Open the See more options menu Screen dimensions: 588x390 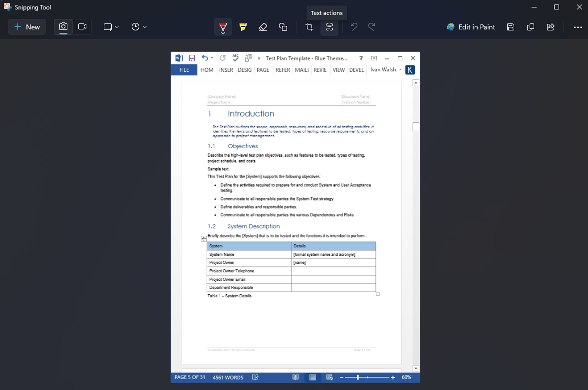click(x=578, y=27)
